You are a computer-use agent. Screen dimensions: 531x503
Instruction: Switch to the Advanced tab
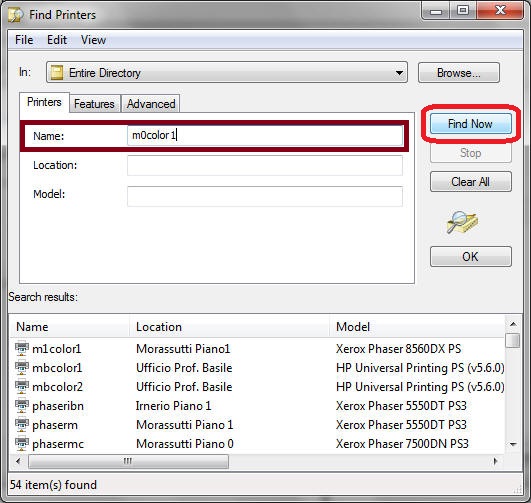pyautogui.click(x=151, y=104)
